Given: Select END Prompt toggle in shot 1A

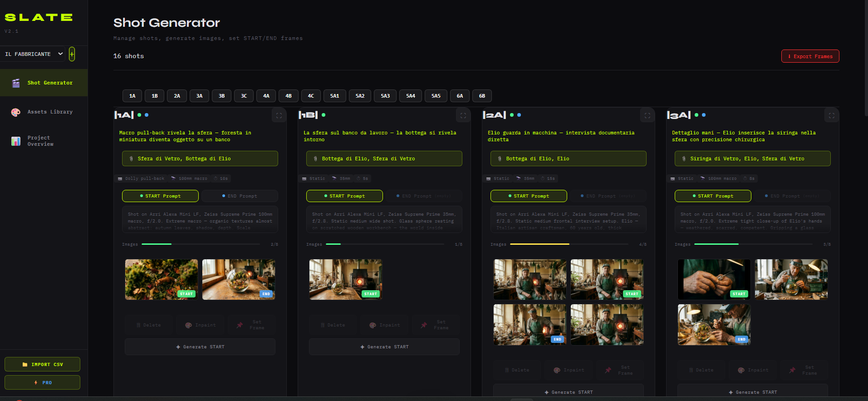Looking at the screenshot, I should click(x=240, y=196).
